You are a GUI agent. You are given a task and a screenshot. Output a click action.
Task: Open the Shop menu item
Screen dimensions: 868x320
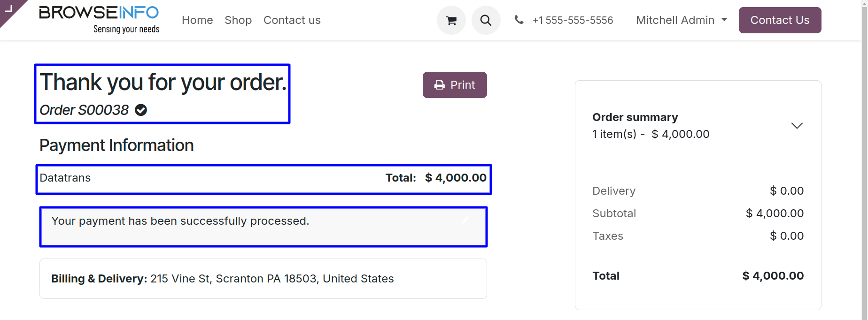click(x=238, y=20)
